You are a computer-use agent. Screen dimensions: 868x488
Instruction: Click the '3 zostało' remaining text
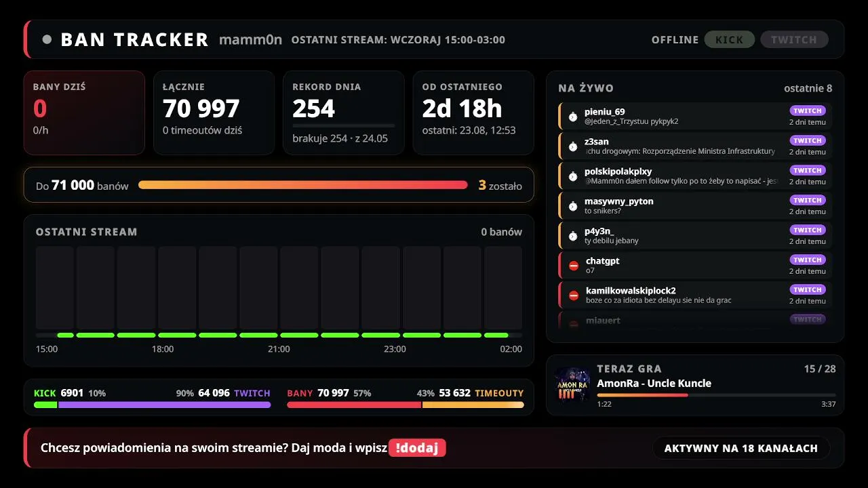500,185
